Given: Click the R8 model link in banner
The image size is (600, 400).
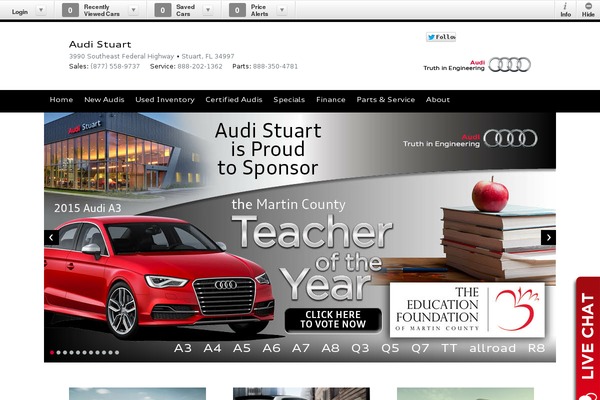Looking at the screenshot, I should 536,348.
